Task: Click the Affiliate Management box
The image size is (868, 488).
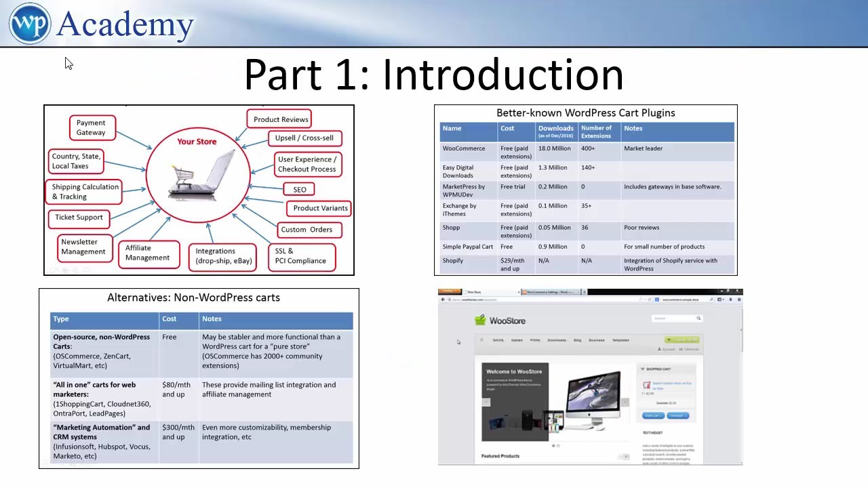Action: pyautogui.click(x=149, y=253)
